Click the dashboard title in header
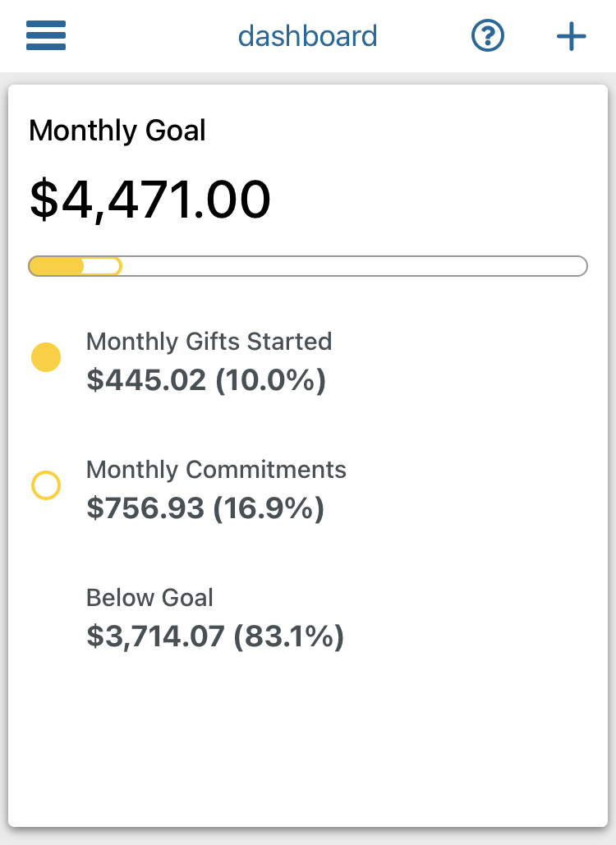Image resolution: width=616 pixels, height=845 pixels. (307, 36)
